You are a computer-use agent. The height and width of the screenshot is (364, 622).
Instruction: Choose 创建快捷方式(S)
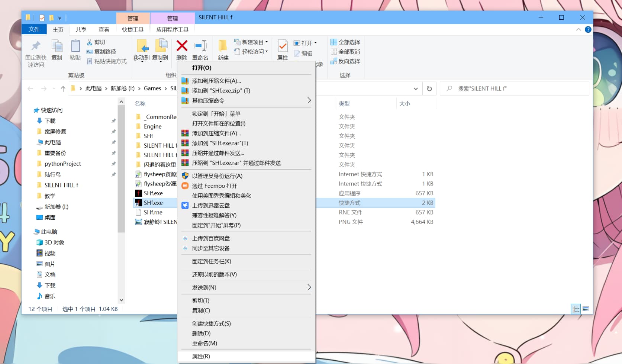click(246, 323)
